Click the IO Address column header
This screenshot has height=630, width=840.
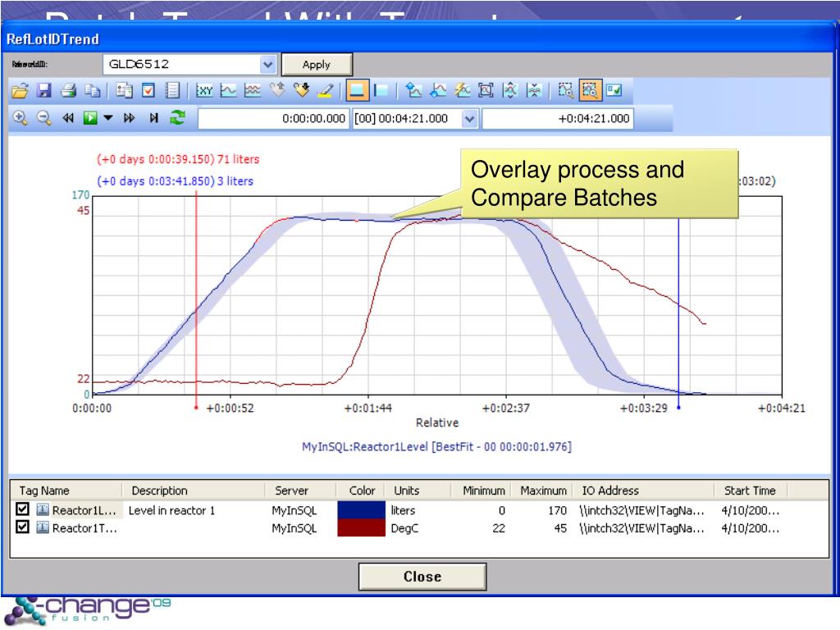(x=645, y=491)
